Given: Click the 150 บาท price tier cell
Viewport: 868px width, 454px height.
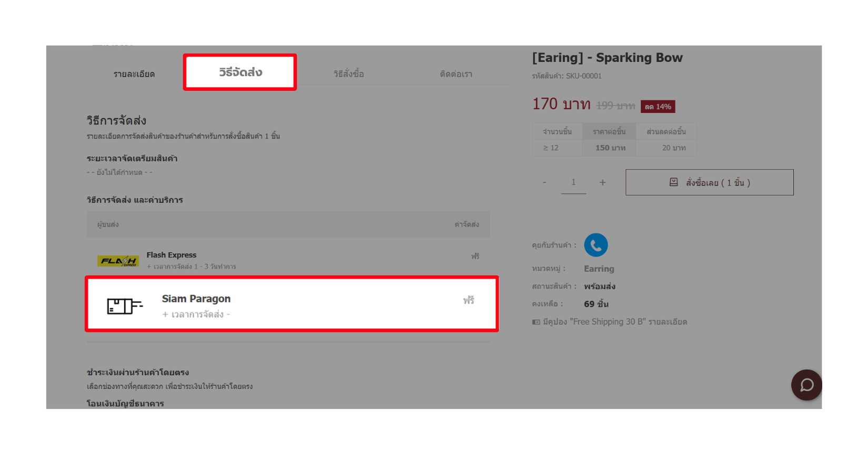Looking at the screenshot, I should click(610, 148).
